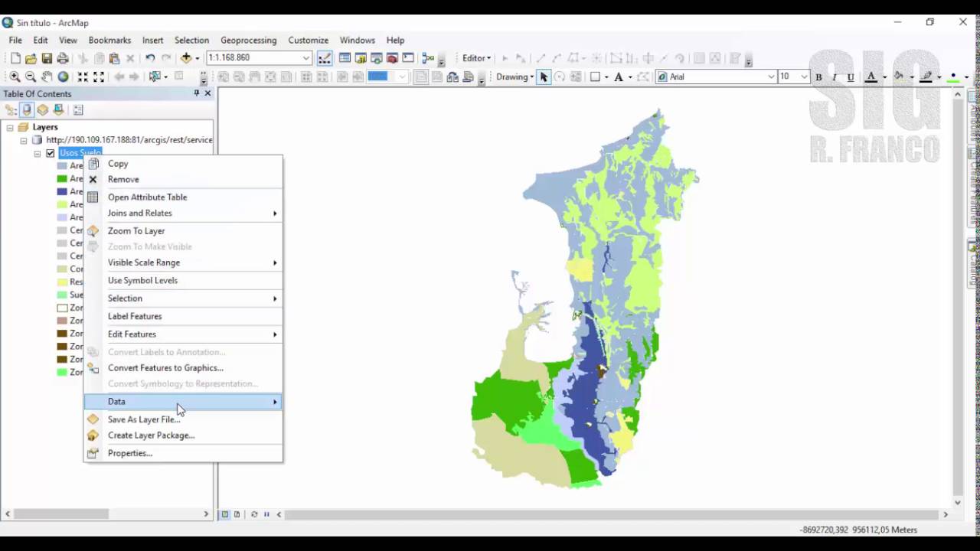Switch to List By Drawing Order
This screenshot has height=551, width=980.
pos(11,110)
